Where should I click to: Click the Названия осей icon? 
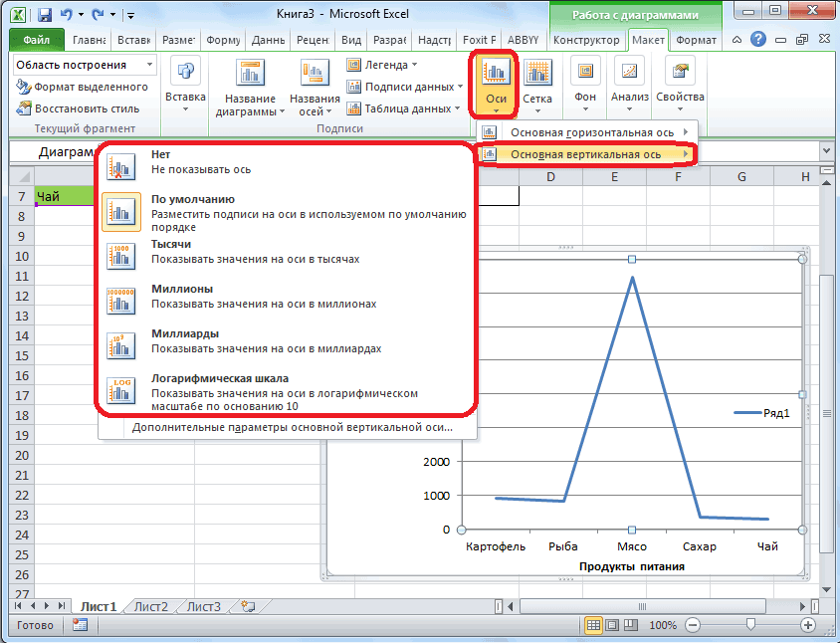(x=315, y=75)
